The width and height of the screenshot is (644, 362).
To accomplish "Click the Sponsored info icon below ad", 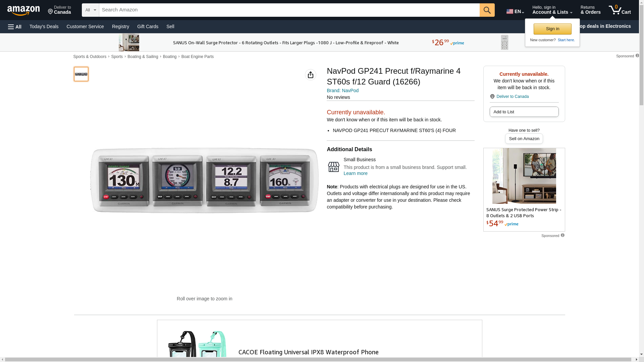I will [562, 235].
